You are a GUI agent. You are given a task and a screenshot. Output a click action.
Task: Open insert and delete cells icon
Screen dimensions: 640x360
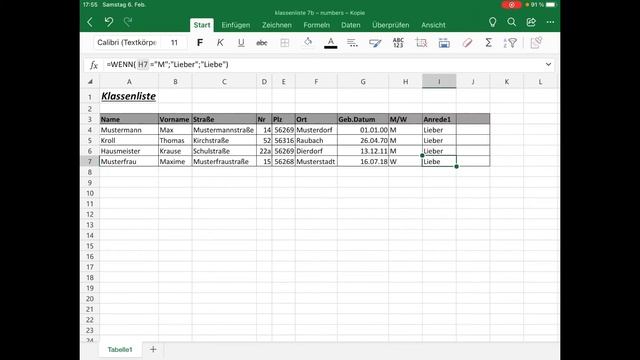(x=421, y=42)
